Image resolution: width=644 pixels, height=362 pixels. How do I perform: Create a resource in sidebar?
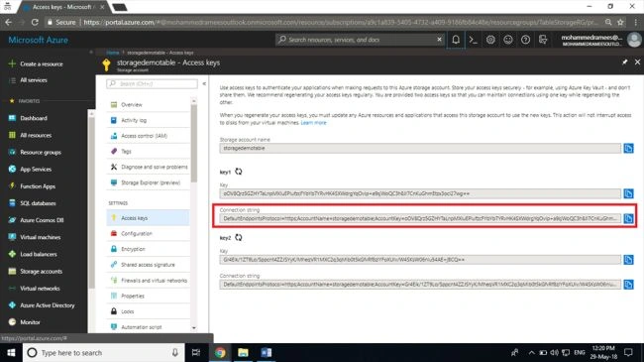pos(41,63)
